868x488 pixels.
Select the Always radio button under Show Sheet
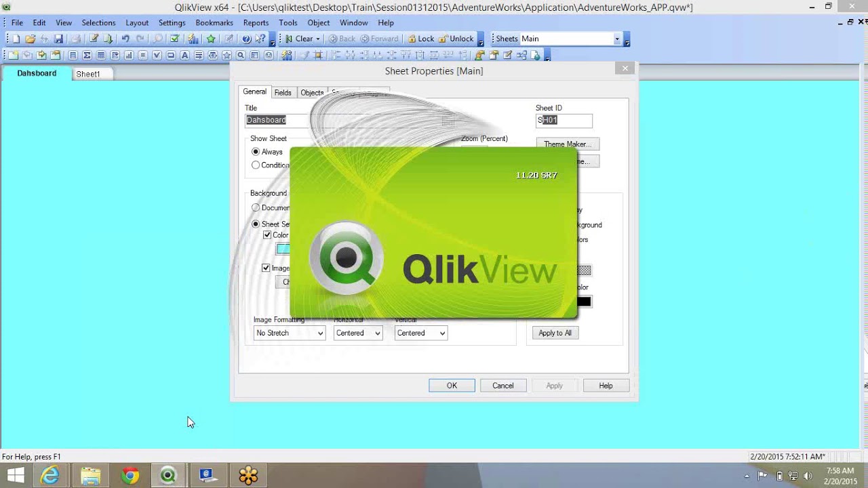coord(256,152)
